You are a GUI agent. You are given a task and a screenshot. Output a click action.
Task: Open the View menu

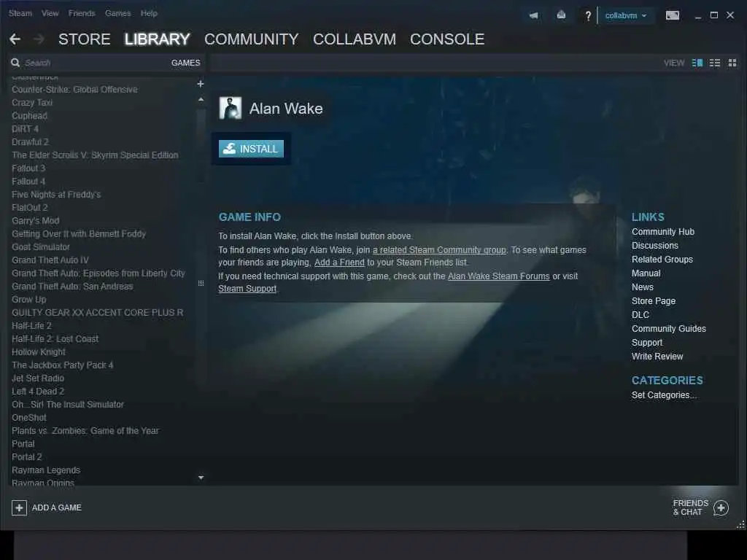coord(50,13)
